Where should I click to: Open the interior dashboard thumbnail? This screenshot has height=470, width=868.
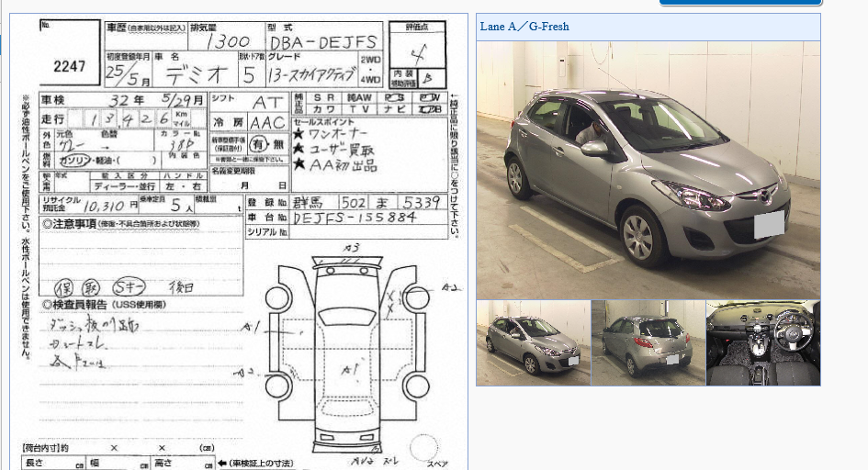point(763,342)
